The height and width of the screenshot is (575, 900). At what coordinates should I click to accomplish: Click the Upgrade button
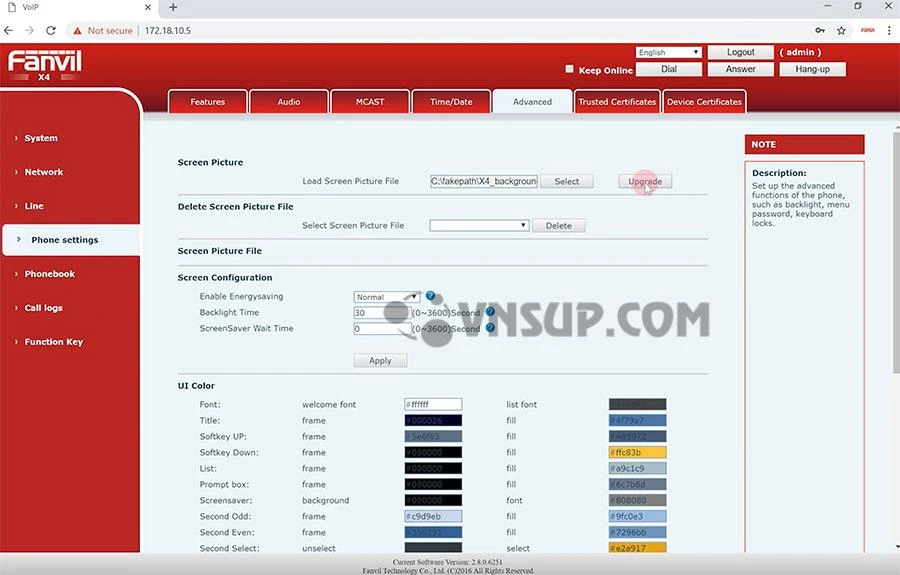click(x=645, y=181)
